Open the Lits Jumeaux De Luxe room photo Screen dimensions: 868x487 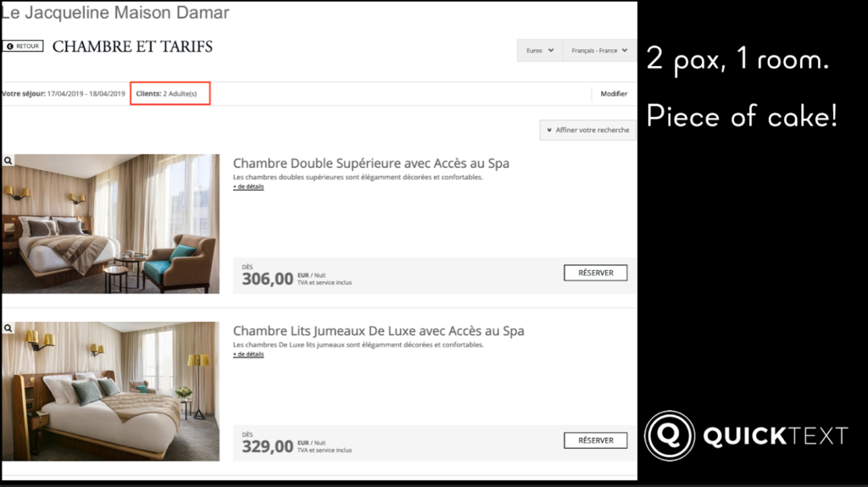click(111, 391)
